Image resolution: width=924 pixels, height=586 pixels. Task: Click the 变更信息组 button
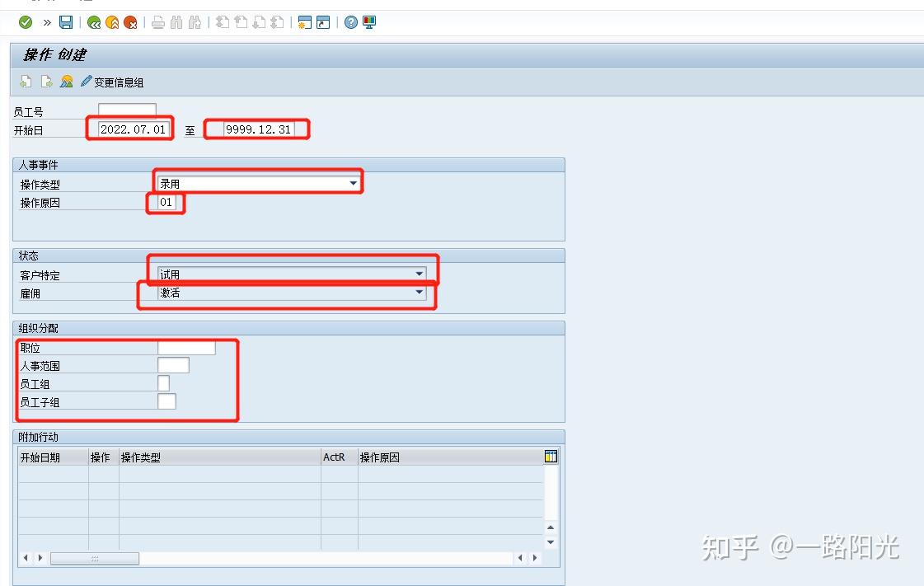[120, 80]
